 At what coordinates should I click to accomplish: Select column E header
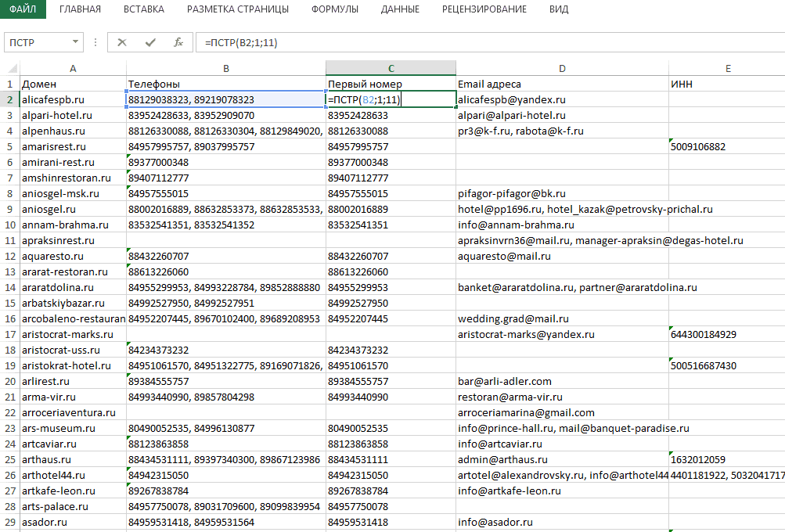tap(727, 69)
